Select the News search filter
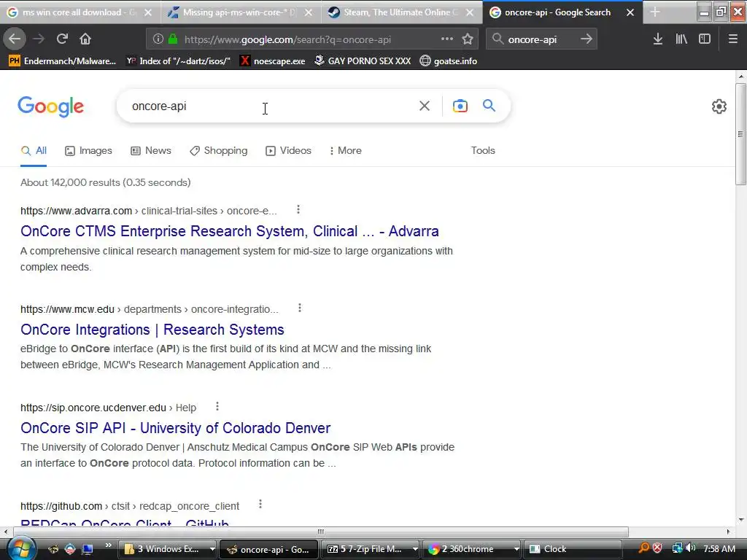The image size is (747, 560). click(151, 150)
